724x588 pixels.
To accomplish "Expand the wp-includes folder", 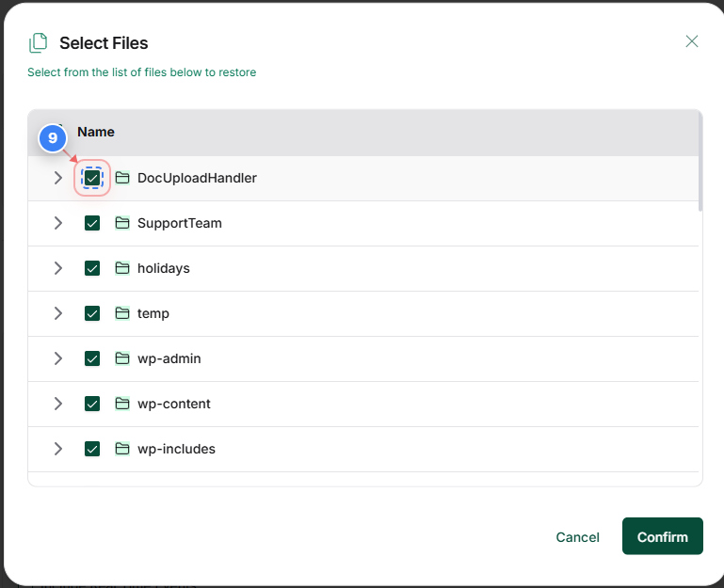I will (x=57, y=449).
